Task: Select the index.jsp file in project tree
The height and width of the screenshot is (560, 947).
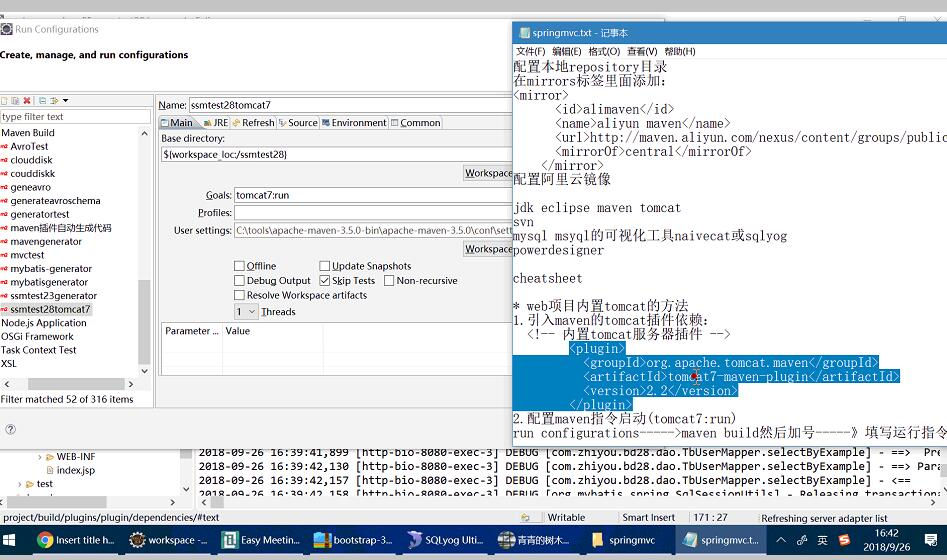Action: (75, 470)
